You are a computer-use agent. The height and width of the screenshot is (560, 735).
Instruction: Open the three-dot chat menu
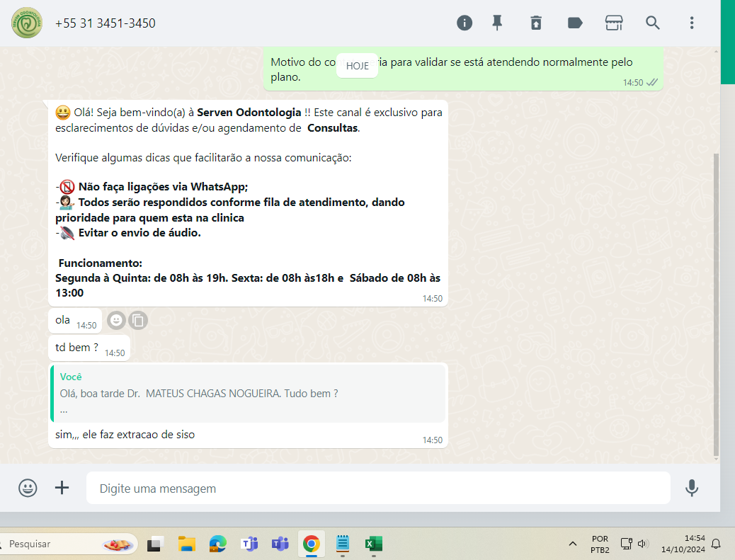[691, 23]
